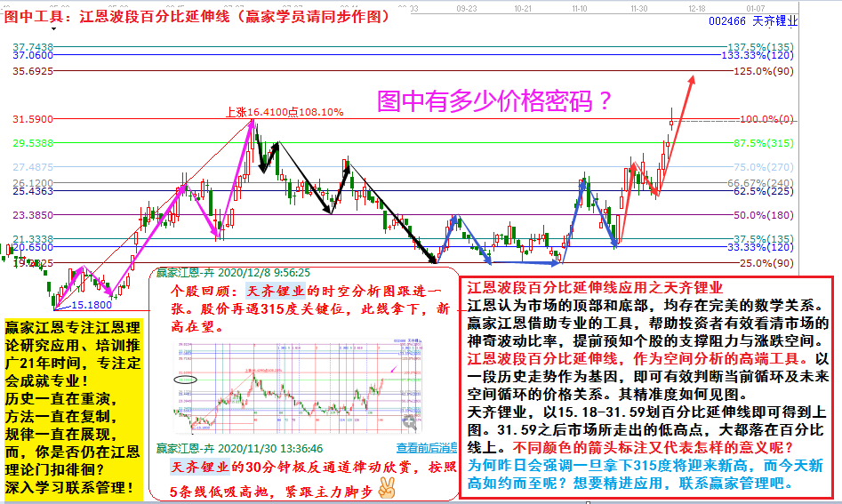Click the 15.1800 low price marker
Viewport: 842px width, 504px height.
tap(91, 304)
